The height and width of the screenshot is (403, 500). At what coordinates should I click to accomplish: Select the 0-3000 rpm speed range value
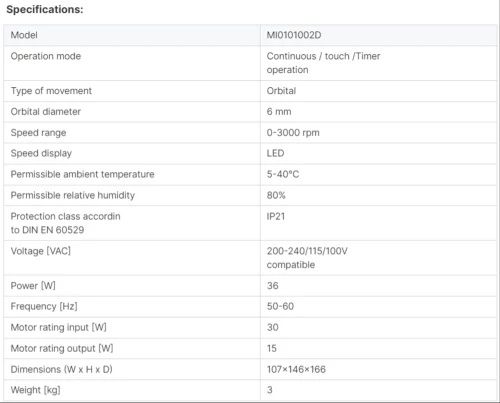pyautogui.click(x=293, y=133)
